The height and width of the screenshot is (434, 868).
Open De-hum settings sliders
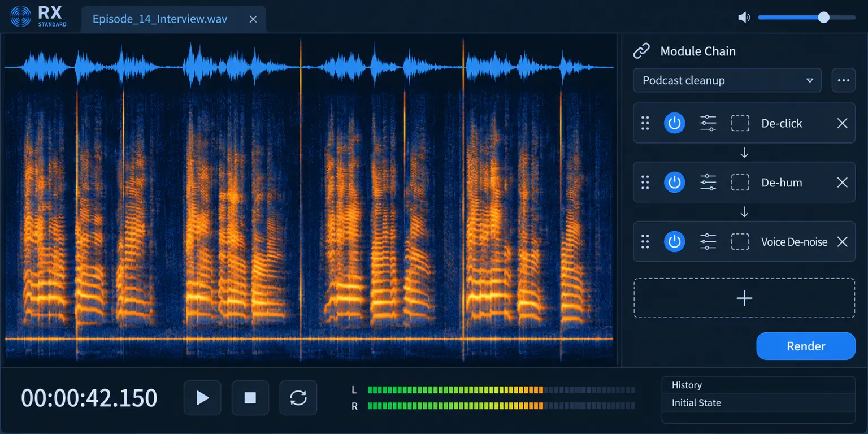pos(708,183)
